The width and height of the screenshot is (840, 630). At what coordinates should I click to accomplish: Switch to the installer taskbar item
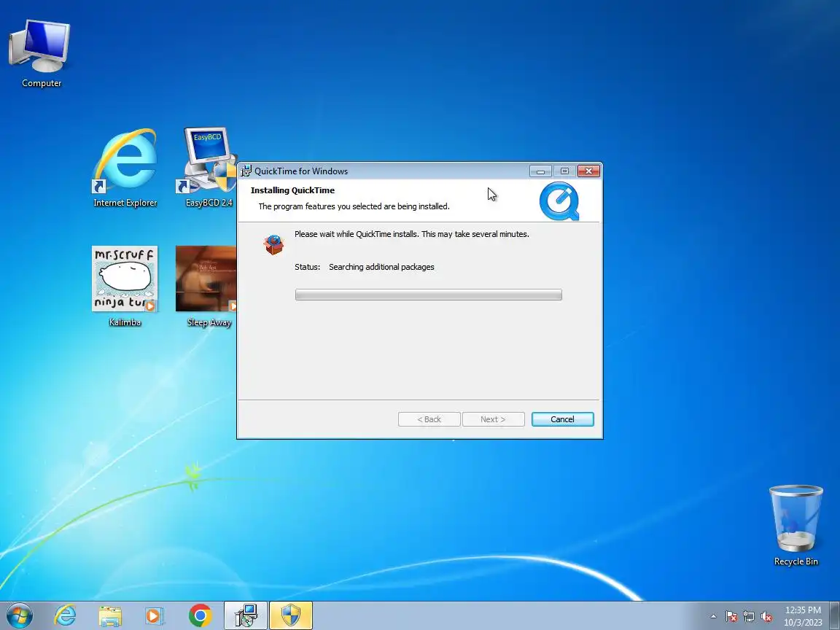[x=246, y=615]
